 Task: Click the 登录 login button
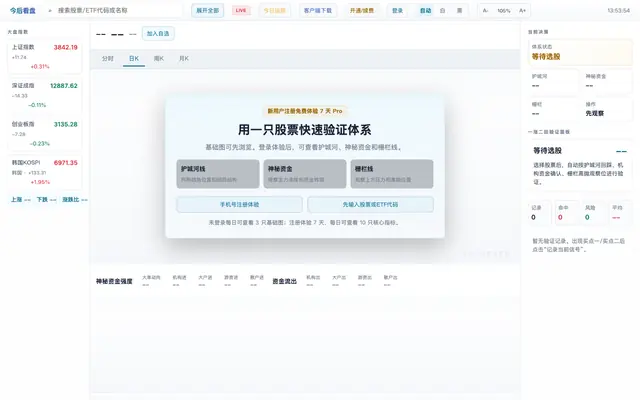(397, 11)
